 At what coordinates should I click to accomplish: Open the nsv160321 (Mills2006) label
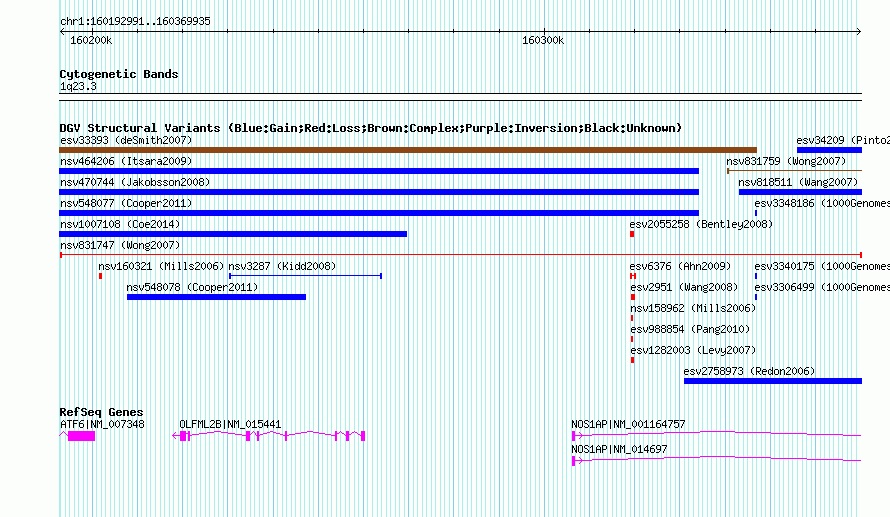(161, 266)
